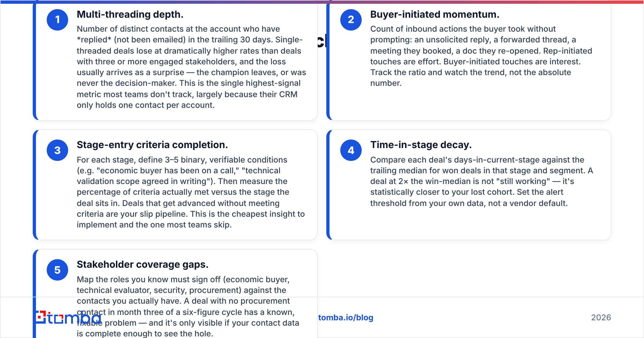Click the blue number 2 circle badge
This screenshot has width=644, height=338.
[x=351, y=20]
